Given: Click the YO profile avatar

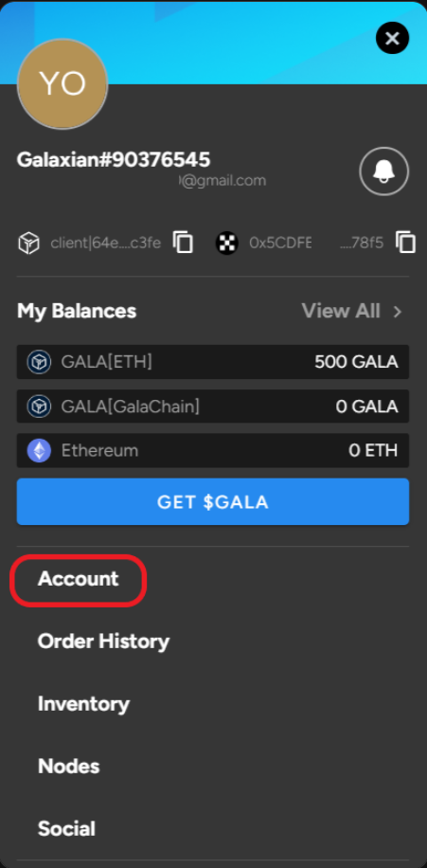Looking at the screenshot, I should pos(62,83).
